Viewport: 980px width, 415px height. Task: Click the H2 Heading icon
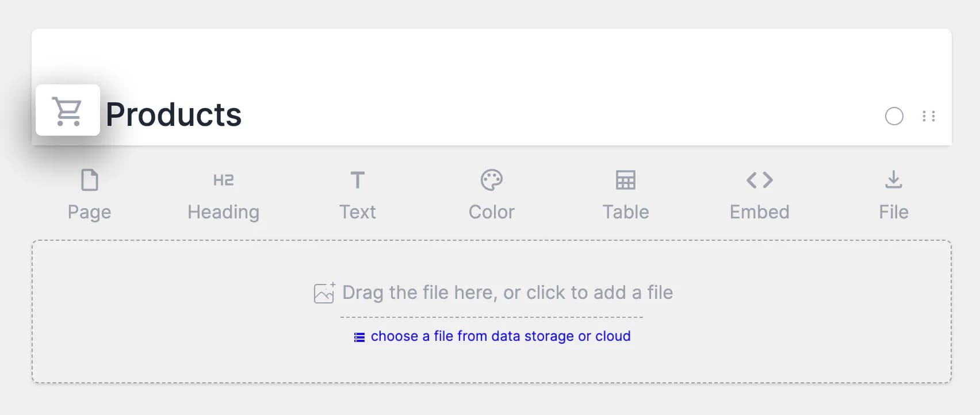click(x=223, y=180)
